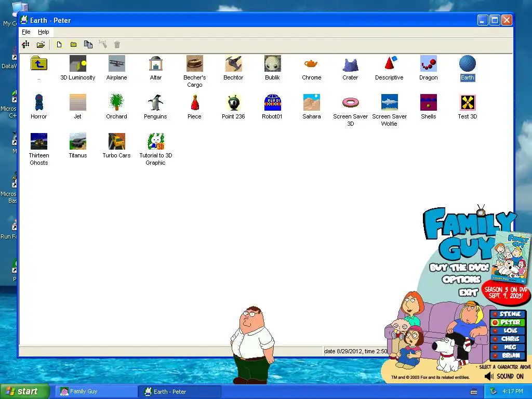Select the Descriptive scene icon
This screenshot has height=399, width=532.
pyautogui.click(x=390, y=64)
